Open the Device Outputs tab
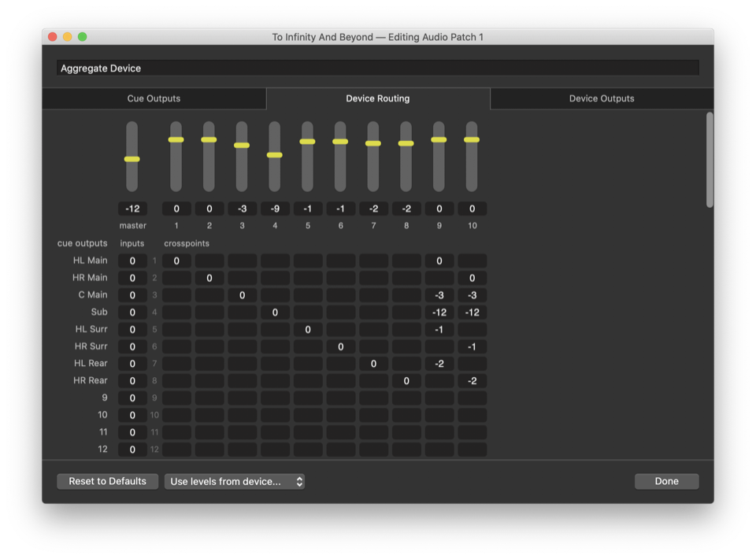 [602, 98]
